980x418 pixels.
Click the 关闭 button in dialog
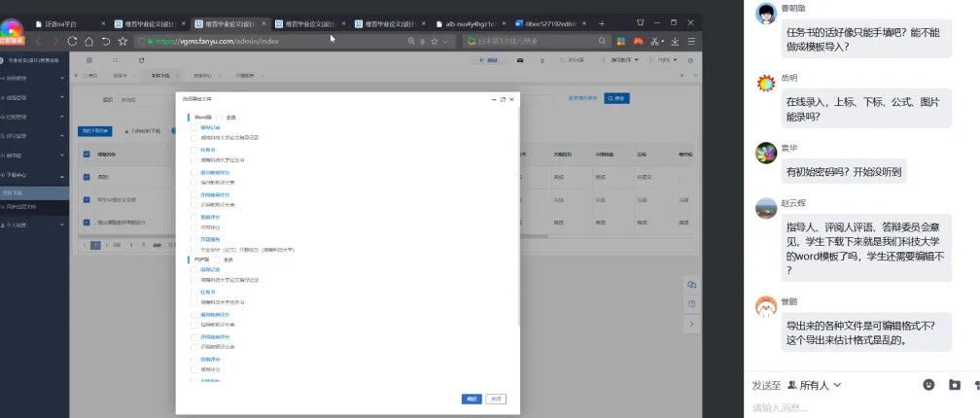pos(496,399)
